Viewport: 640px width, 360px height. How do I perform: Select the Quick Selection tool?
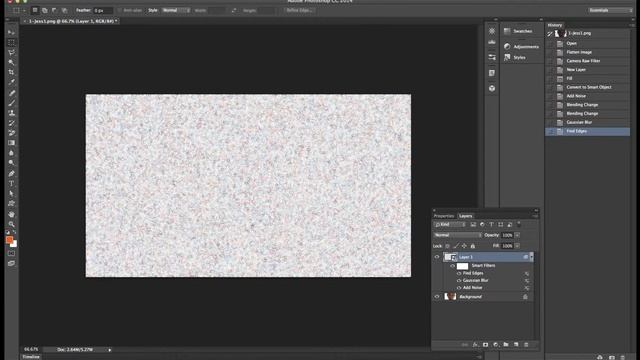pyautogui.click(x=11, y=62)
